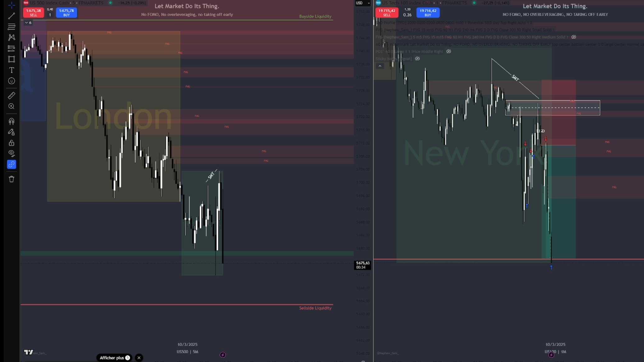Screen dimensions: 644x362
Task: Activate the zoom in tool
Action: click(x=12, y=106)
